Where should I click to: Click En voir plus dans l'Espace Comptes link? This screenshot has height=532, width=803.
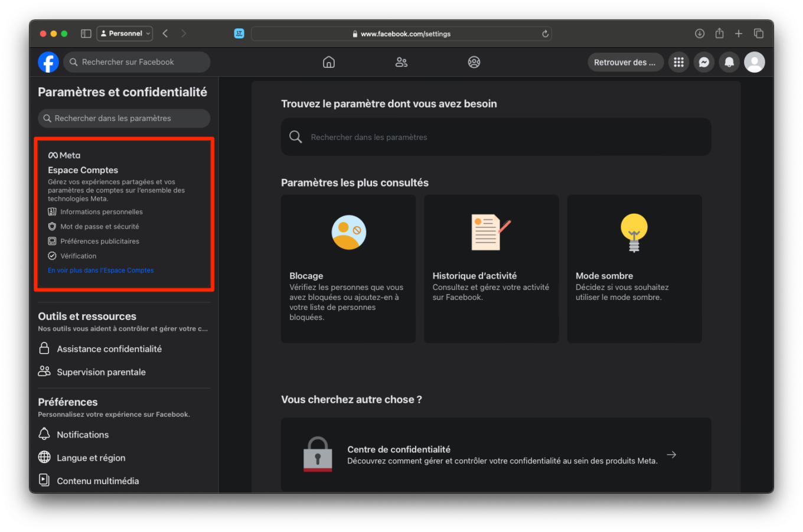pyautogui.click(x=101, y=270)
